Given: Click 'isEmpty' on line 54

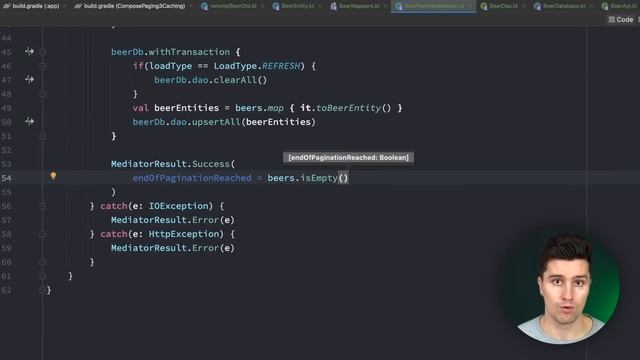Looking at the screenshot, I should [x=319, y=178].
